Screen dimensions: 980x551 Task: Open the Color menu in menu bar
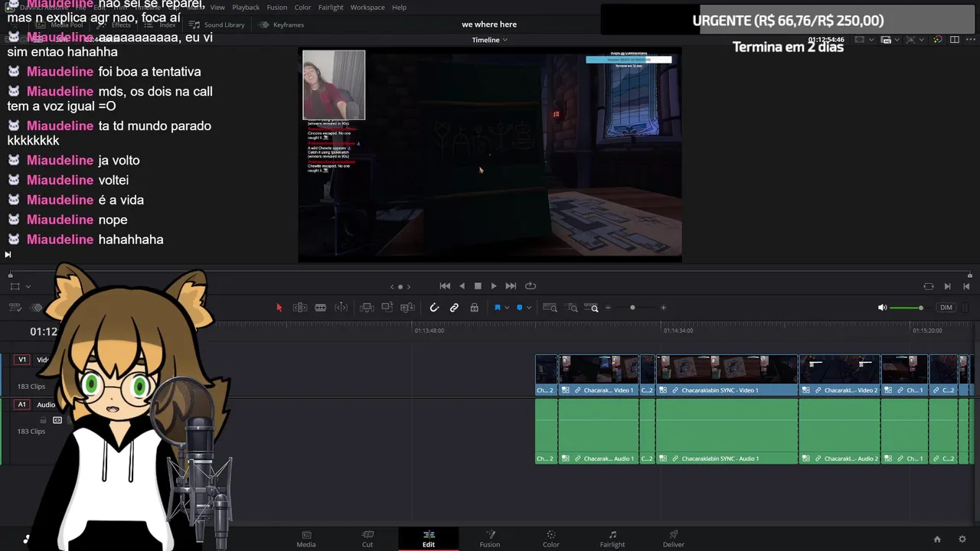click(x=303, y=8)
